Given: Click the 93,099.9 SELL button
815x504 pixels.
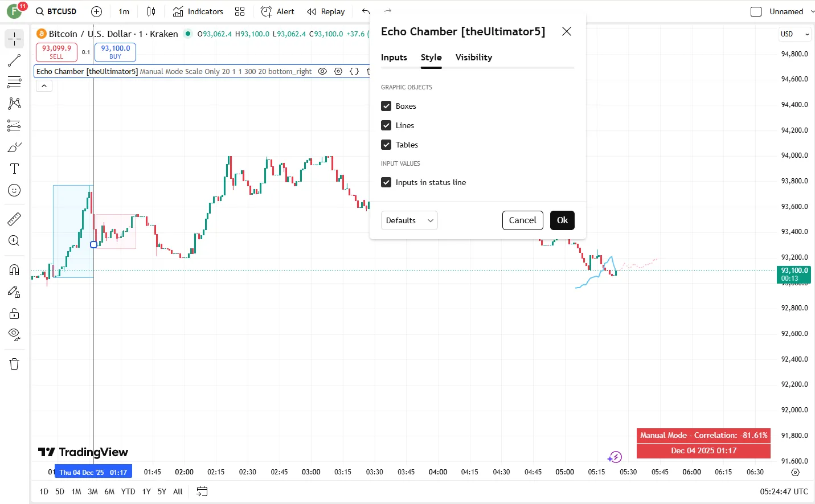Looking at the screenshot, I should [x=56, y=52].
